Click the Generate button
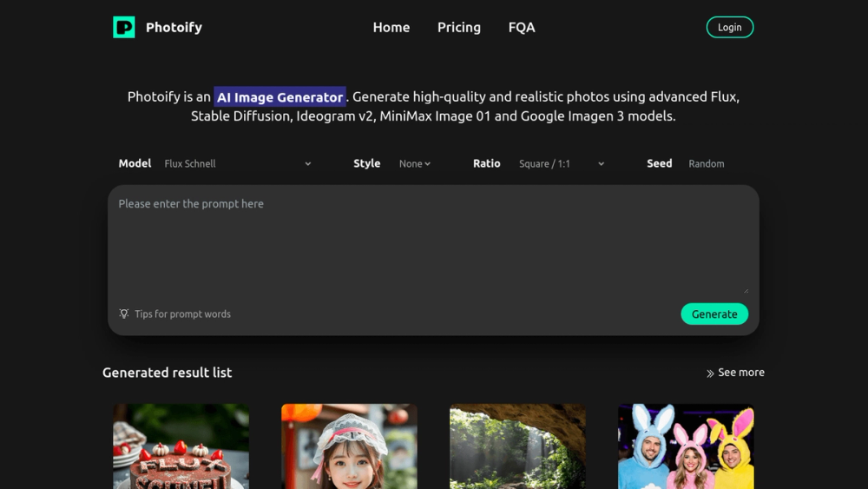Image resolution: width=868 pixels, height=489 pixels. coord(714,314)
